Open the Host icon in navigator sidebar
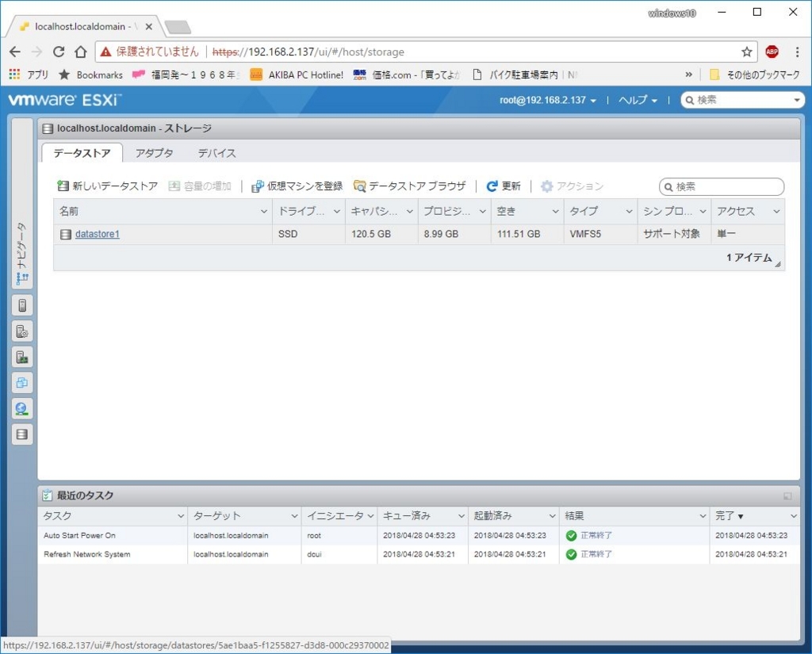The image size is (812, 654). (x=22, y=305)
